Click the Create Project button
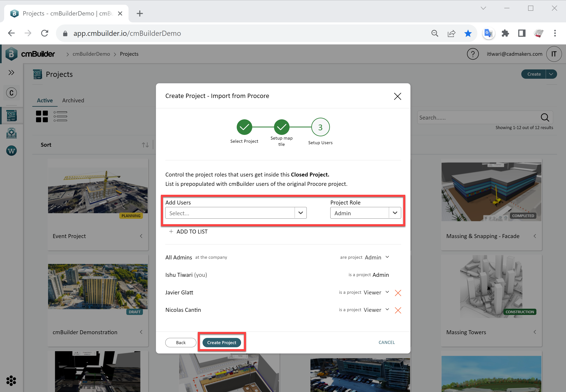The height and width of the screenshot is (392, 566). [x=222, y=342]
